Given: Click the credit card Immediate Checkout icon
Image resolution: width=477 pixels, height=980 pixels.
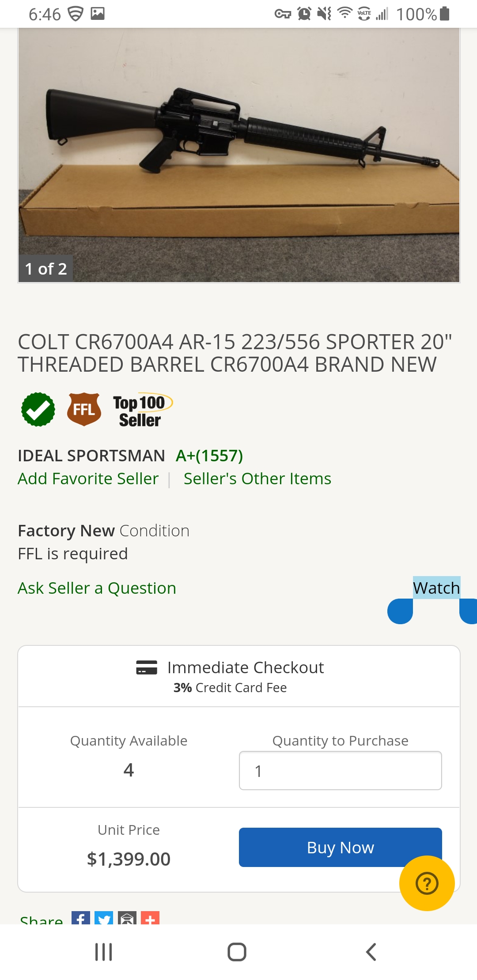Looking at the screenshot, I should click(147, 667).
